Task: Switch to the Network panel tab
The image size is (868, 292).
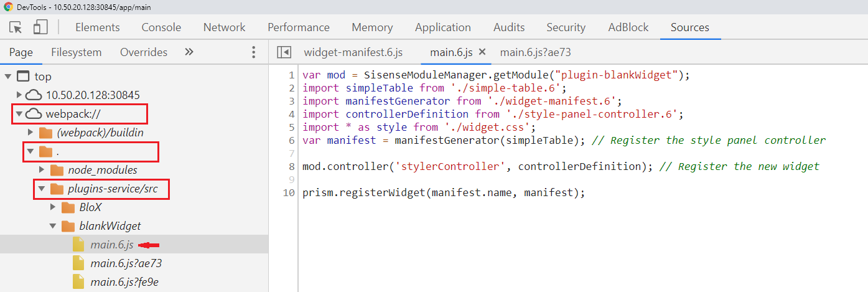Action: pyautogui.click(x=224, y=27)
